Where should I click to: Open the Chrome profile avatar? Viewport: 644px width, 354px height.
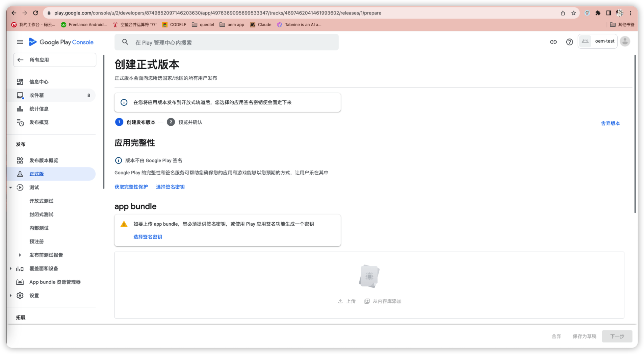[619, 13]
